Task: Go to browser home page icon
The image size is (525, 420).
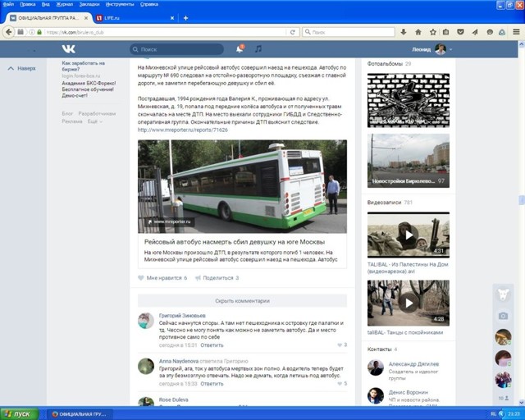Action: coord(418,32)
